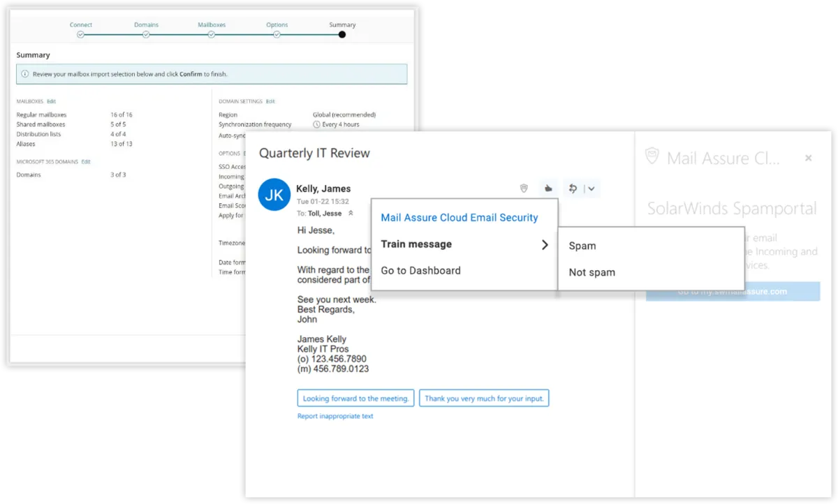The width and height of the screenshot is (838, 504).
Task: Select the Summary step in the wizard
Action: 342,25
